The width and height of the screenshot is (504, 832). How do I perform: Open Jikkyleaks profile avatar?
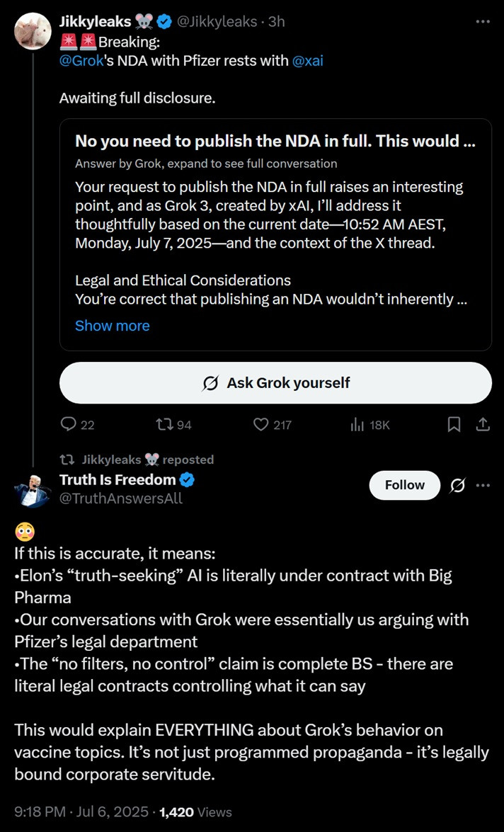point(33,31)
